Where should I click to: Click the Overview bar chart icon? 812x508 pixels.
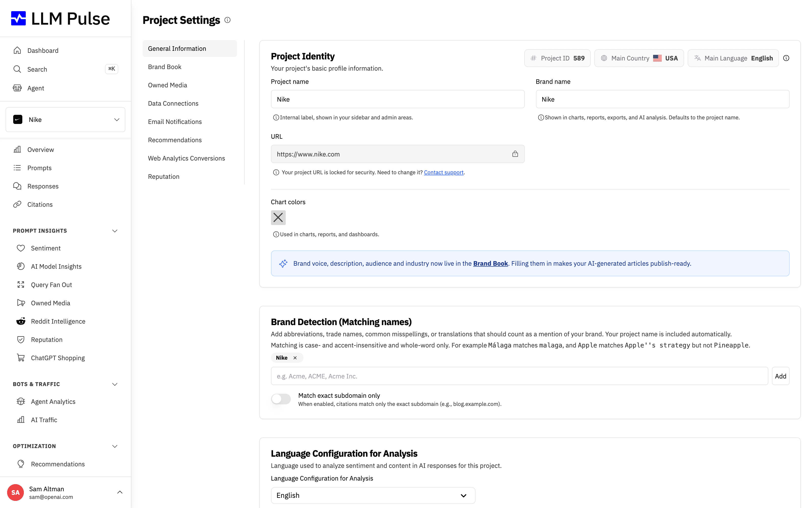17,150
